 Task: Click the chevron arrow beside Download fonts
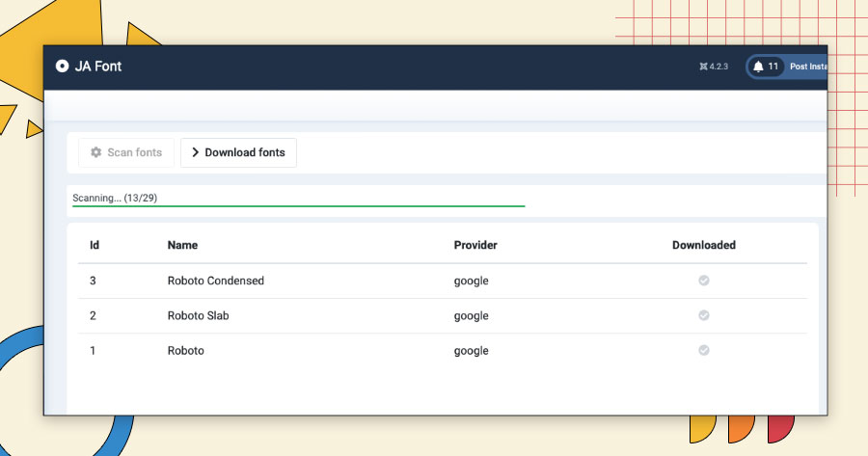click(195, 152)
